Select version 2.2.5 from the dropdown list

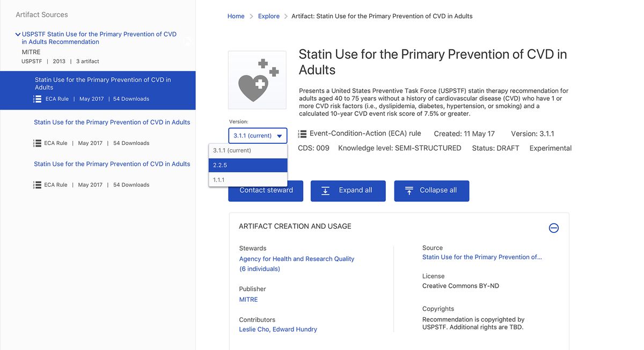247,165
